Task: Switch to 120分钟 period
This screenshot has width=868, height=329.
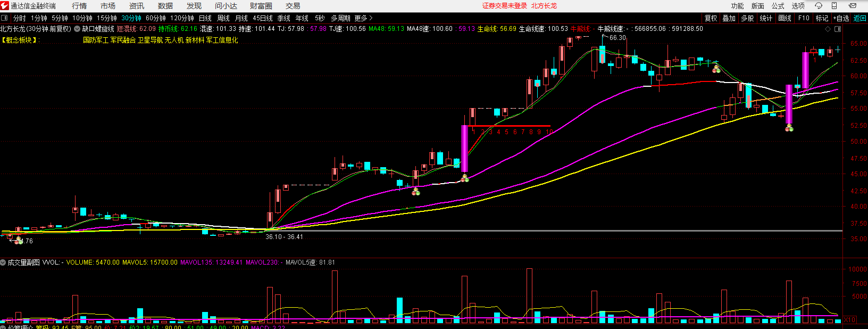Action: [182, 18]
